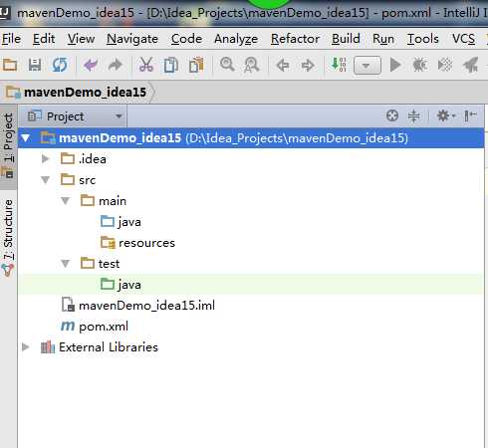
Task: Click the Hide panel icon
Action: [x=470, y=115]
